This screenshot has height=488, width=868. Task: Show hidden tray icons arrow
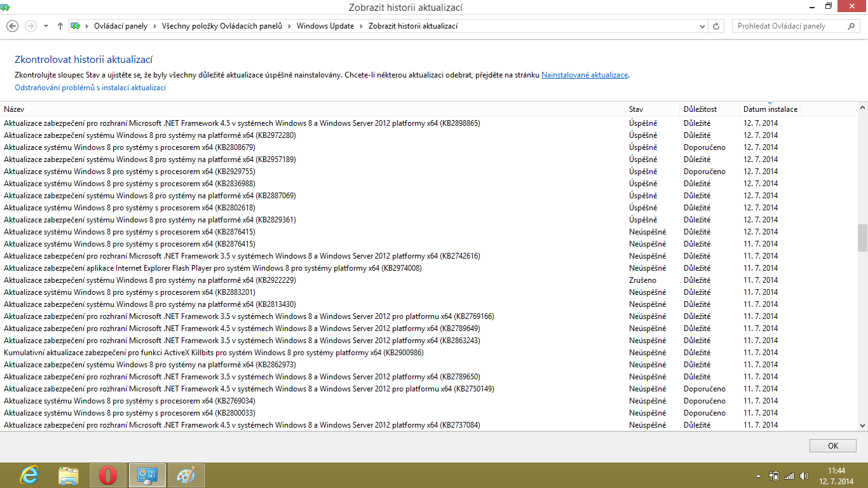(758, 475)
